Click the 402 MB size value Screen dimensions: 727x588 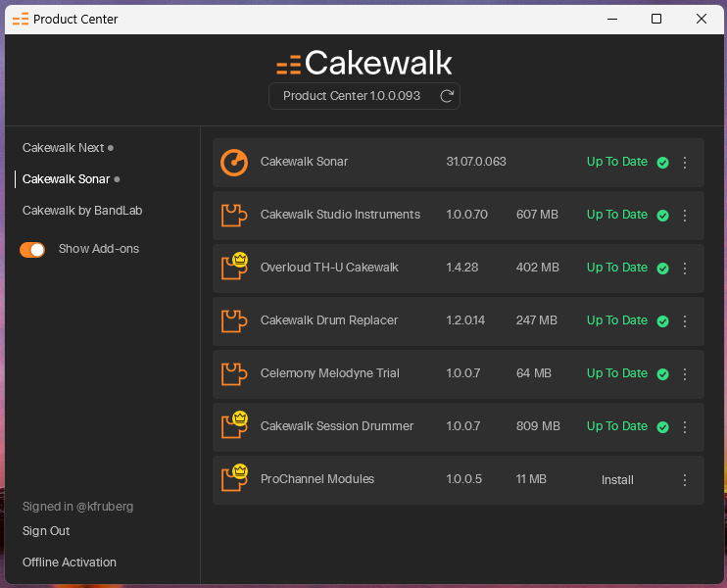[x=538, y=268]
